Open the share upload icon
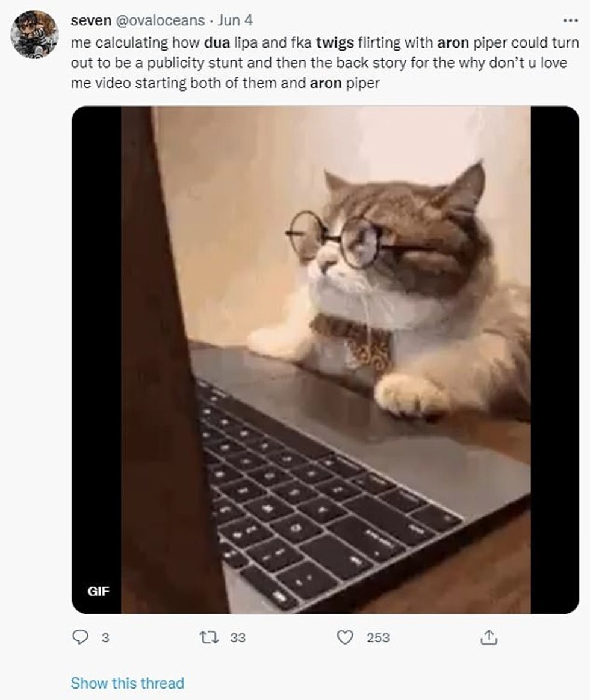 [x=489, y=637]
